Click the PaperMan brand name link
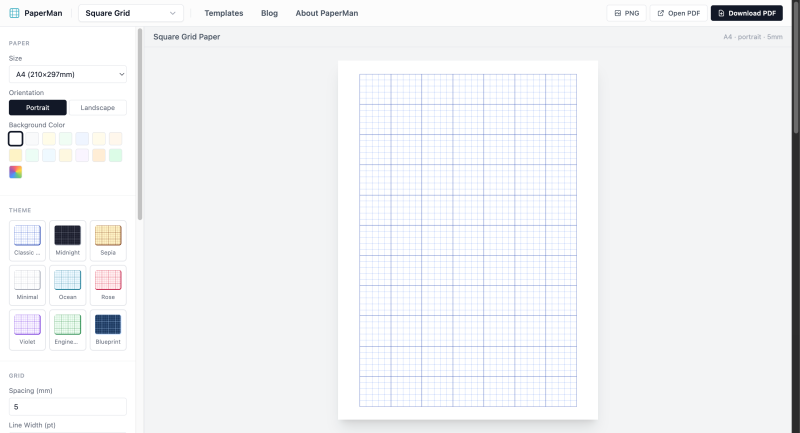The width and height of the screenshot is (800, 433). [43, 13]
